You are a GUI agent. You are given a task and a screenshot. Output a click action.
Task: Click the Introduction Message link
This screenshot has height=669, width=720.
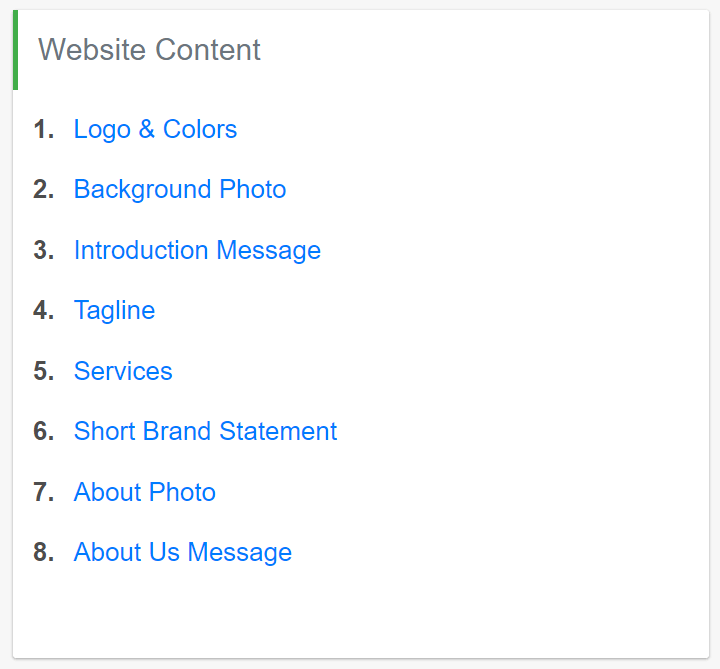(197, 251)
